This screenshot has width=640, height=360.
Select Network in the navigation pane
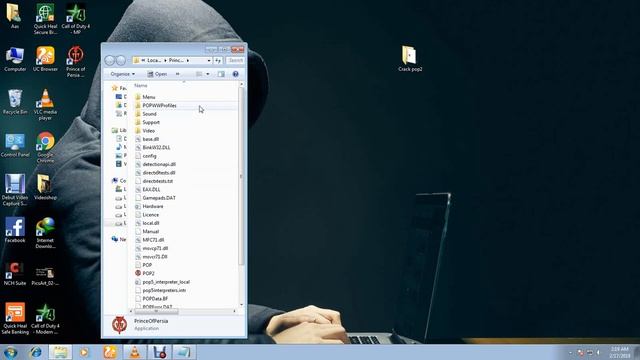click(119, 239)
